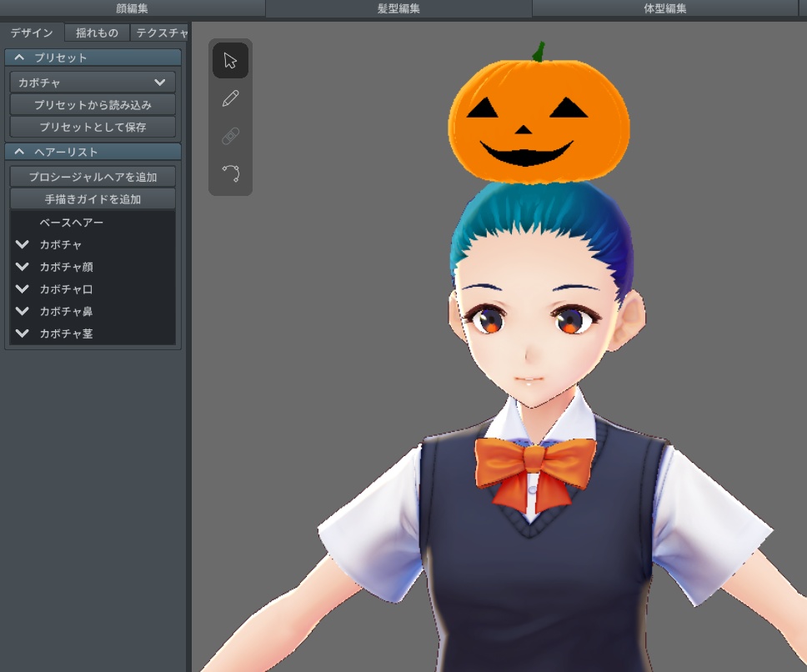Select the pen drawing tool
This screenshot has width=807, height=672.
click(231, 98)
